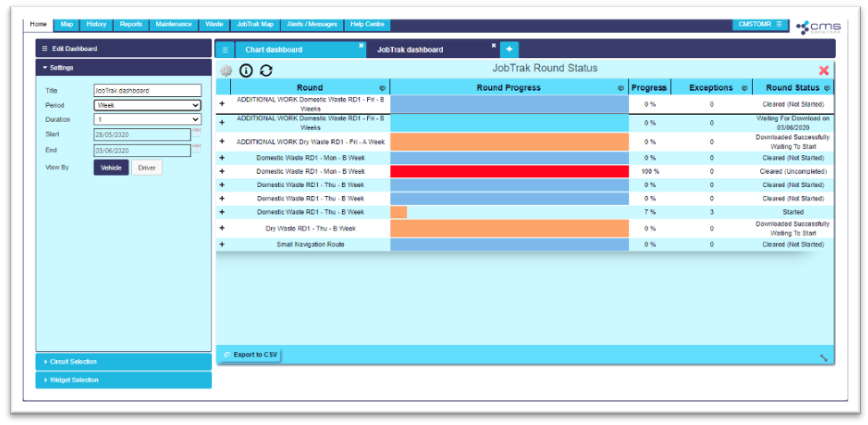
Task: Sort by the Round column header
Action: 309,87
